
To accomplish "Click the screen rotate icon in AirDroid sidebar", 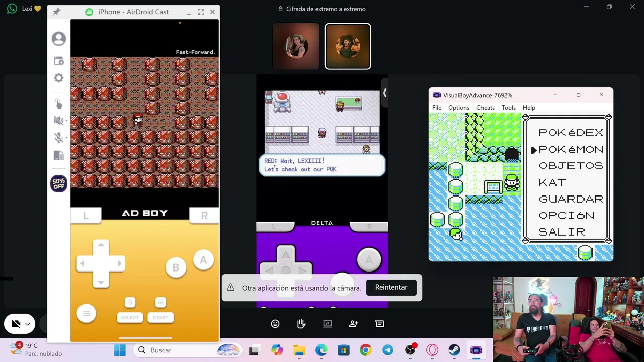I will [x=59, y=156].
